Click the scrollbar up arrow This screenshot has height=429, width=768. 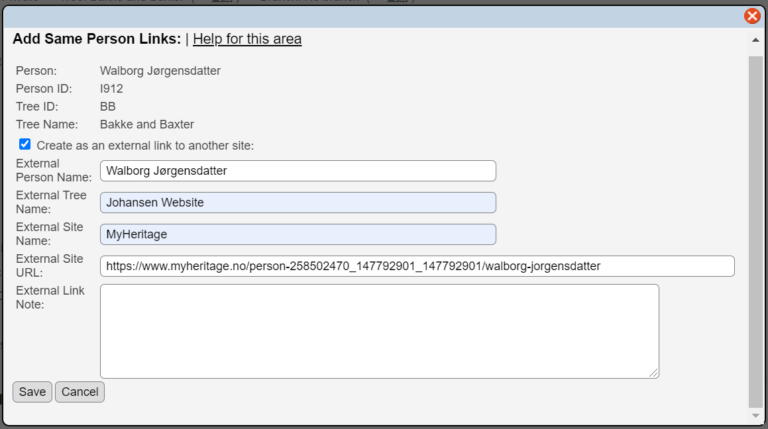pyautogui.click(x=755, y=41)
